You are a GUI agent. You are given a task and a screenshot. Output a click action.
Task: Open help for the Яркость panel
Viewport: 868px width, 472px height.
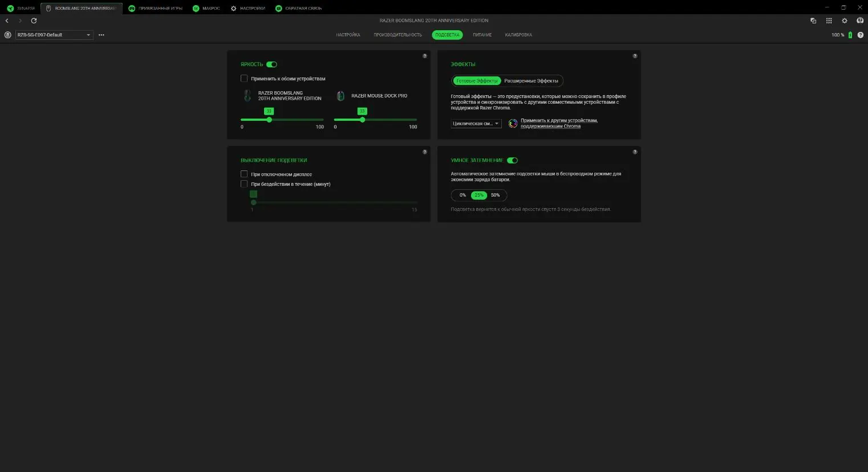[x=425, y=56]
